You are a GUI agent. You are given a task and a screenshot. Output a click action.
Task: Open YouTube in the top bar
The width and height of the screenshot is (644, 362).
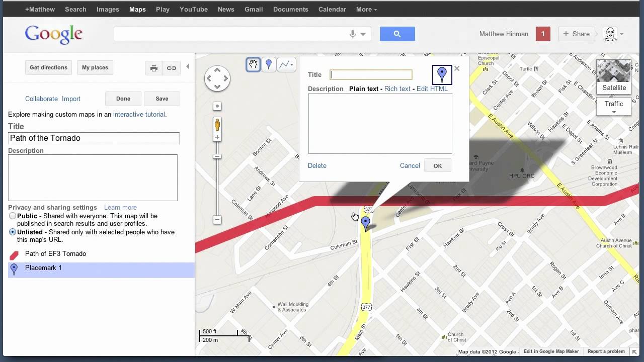click(194, 9)
